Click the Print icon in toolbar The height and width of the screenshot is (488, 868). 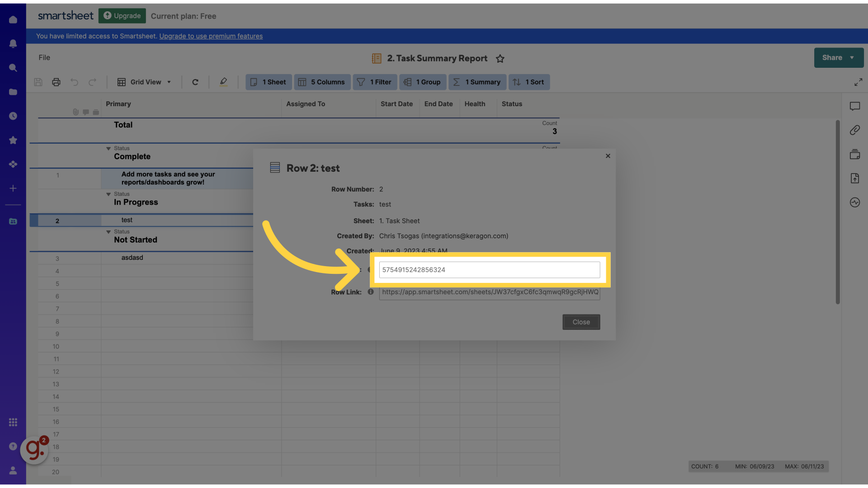coord(56,82)
